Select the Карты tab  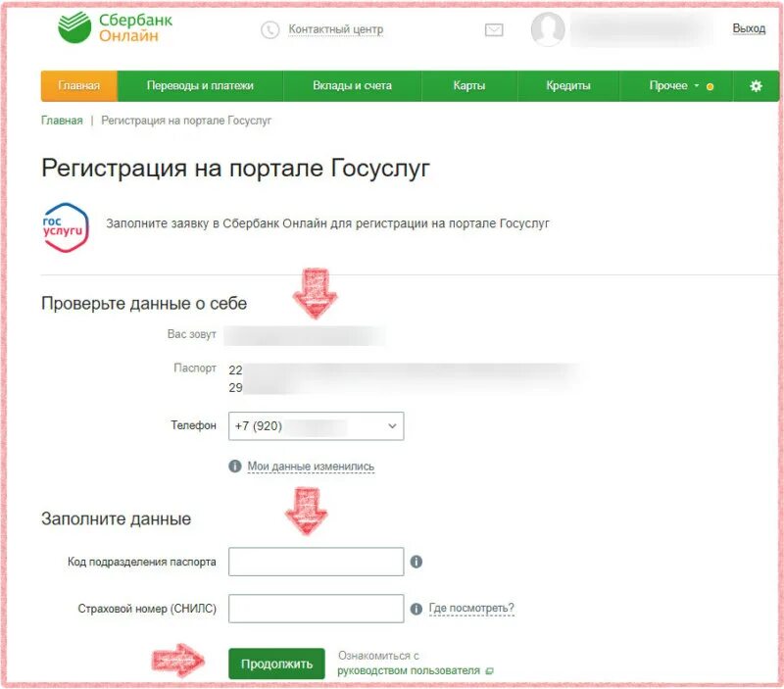coord(469,86)
